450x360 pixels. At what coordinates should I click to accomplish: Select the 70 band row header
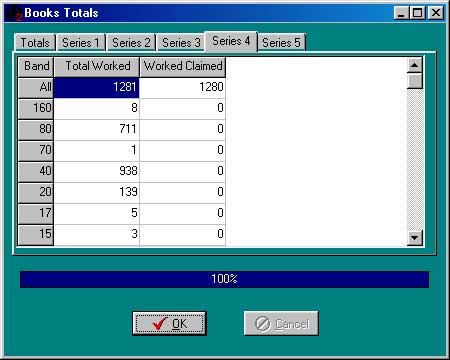click(36, 151)
